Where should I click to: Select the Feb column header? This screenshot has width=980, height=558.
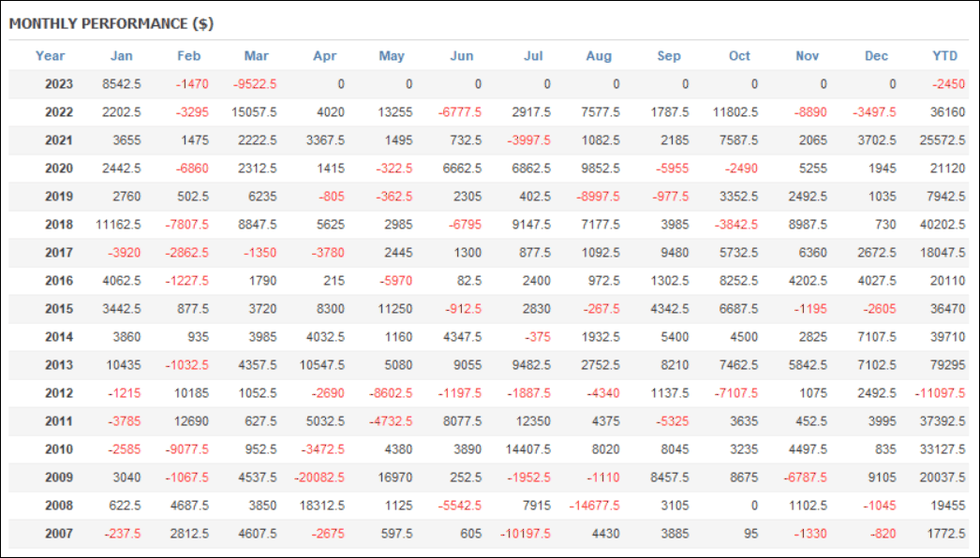(188, 56)
